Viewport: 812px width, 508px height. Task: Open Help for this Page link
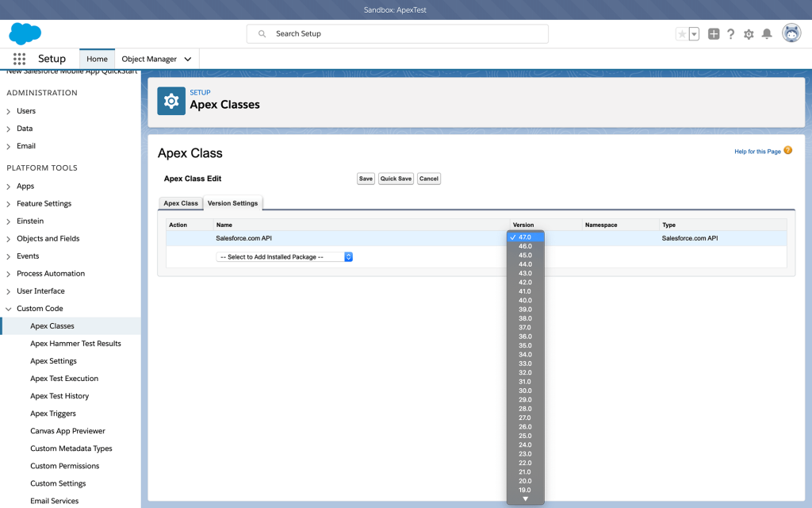757,151
